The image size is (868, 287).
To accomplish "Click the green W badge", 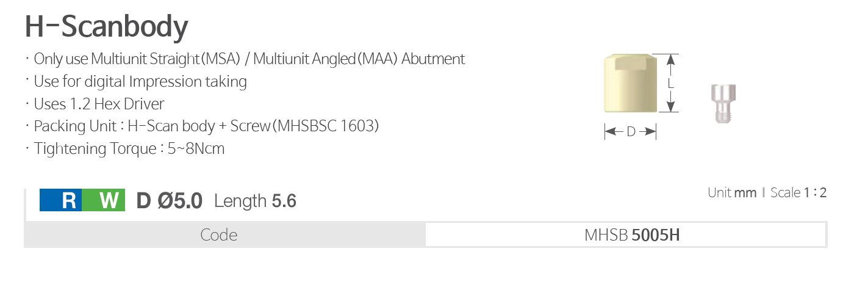I will [x=104, y=200].
